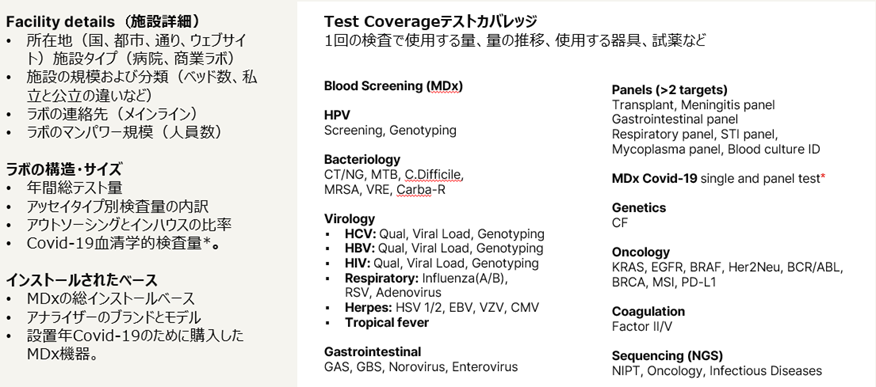Click the MDx Covid-19 heading text
This screenshot has width=876, height=387.
654,179
